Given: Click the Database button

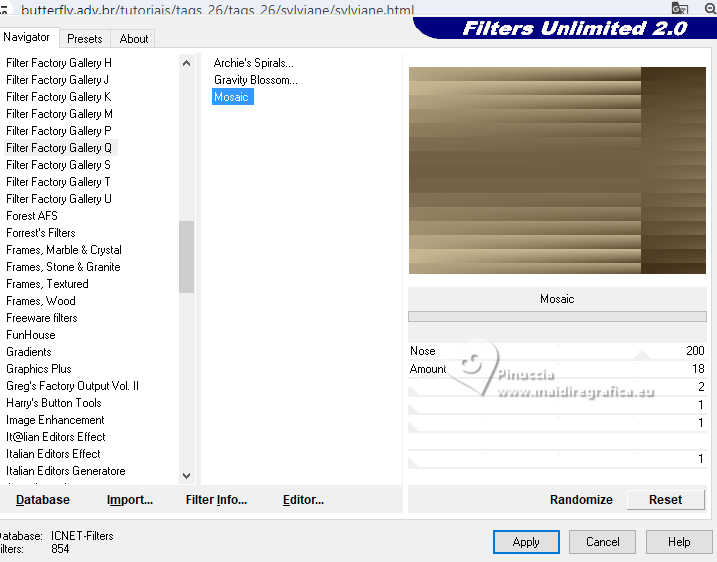Looking at the screenshot, I should coord(43,499).
